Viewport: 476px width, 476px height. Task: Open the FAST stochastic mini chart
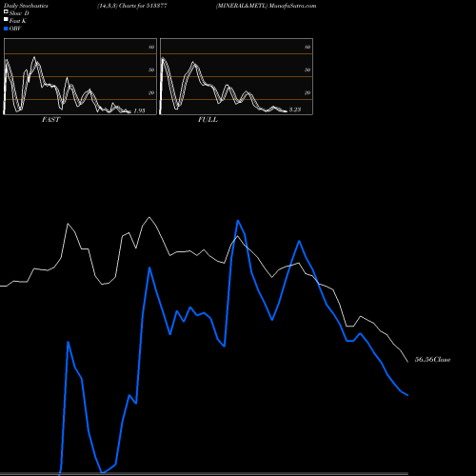[80, 76]
